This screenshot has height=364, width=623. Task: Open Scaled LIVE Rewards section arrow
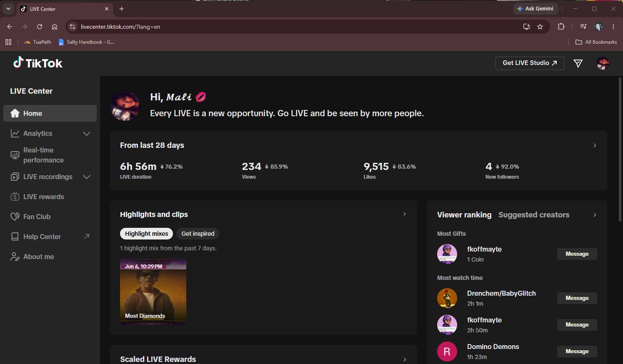[x=405, y=359]
